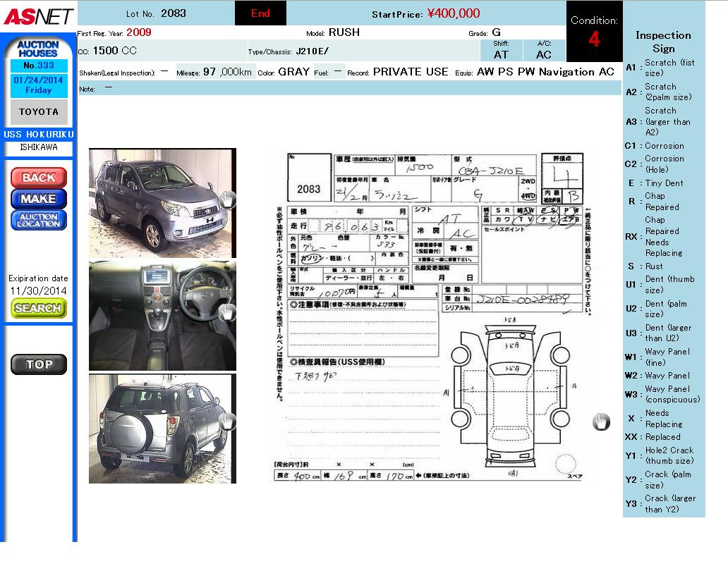Click hand icon on interior dashboard photo

[x=226, y=312]
